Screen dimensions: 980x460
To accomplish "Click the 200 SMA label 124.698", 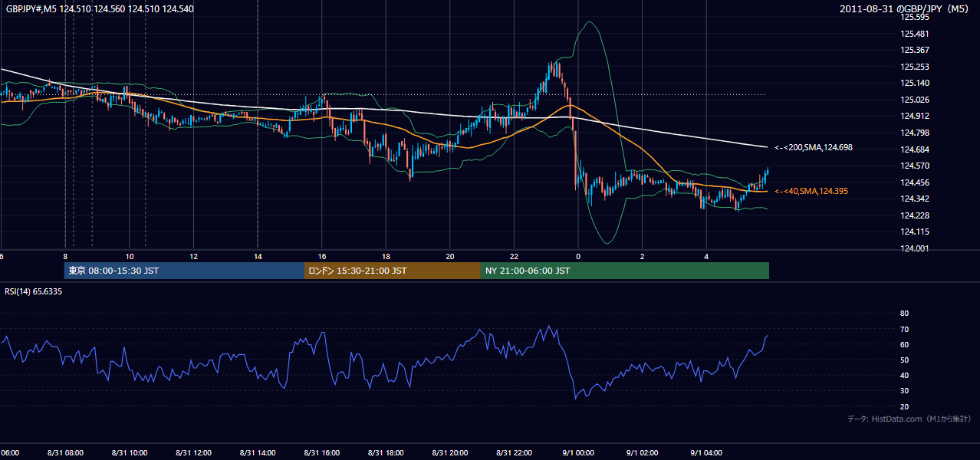I will 814,147.
